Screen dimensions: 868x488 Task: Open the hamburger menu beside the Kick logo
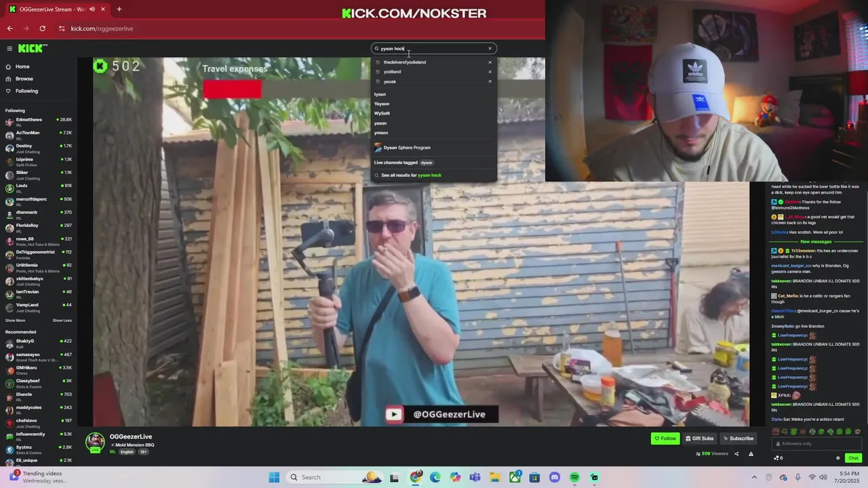point(9,48)
